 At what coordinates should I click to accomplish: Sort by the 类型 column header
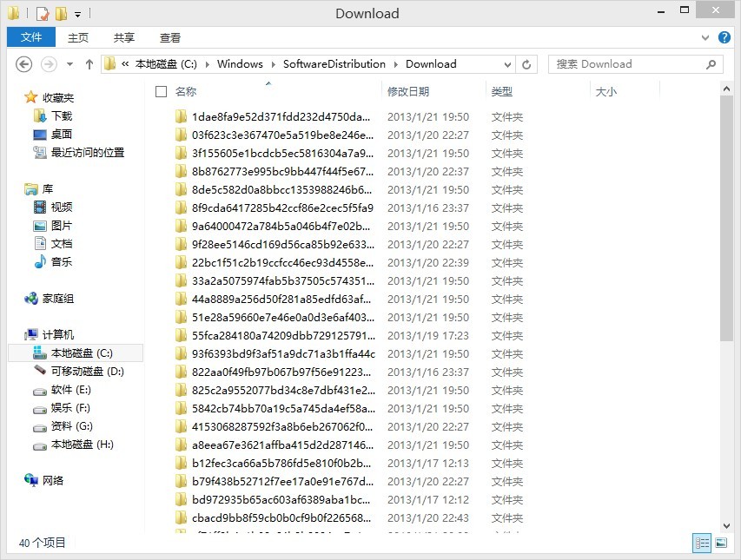click(x=502, y=92)
